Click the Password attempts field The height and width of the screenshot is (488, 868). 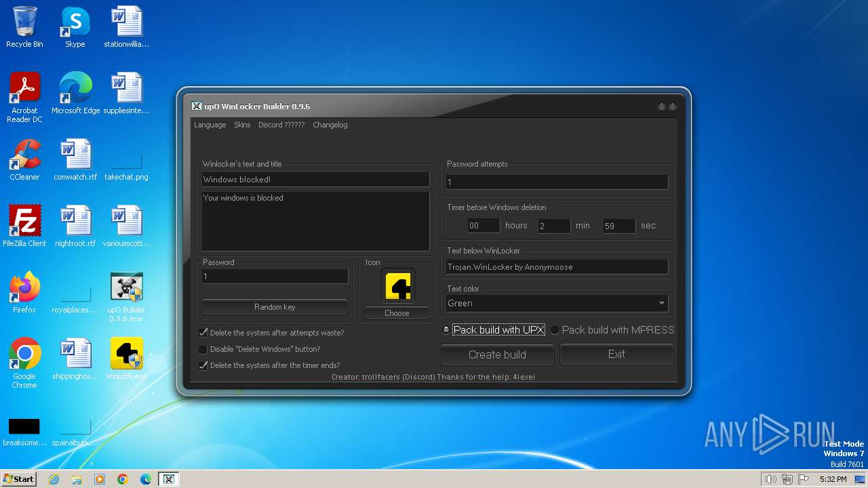pos(557,182)
